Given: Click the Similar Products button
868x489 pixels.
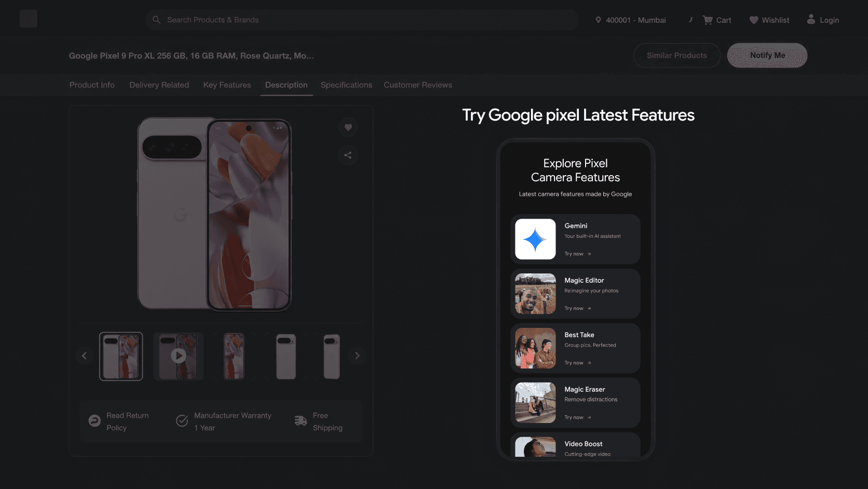Looking at the screenshot, I should [x=676, y=55].
